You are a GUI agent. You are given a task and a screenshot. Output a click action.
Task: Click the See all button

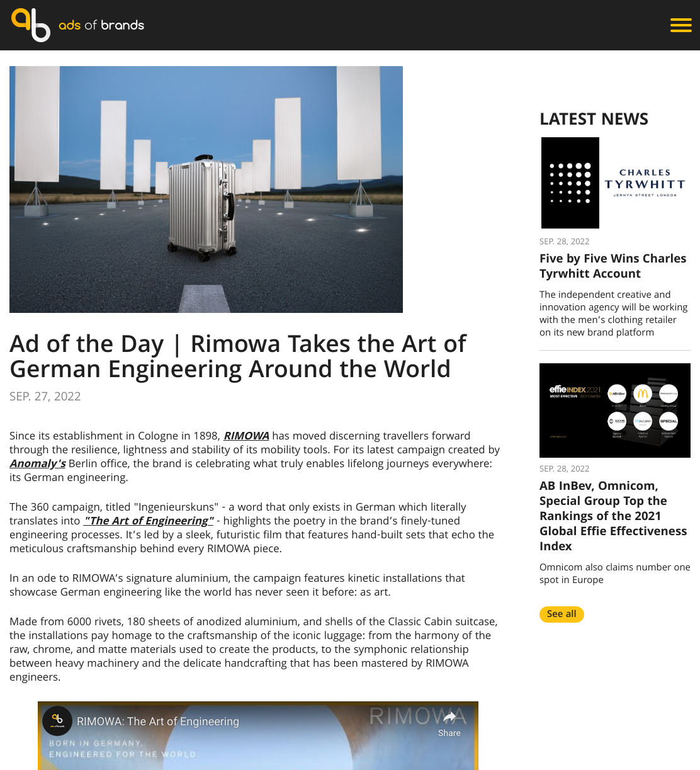(562, 614)
